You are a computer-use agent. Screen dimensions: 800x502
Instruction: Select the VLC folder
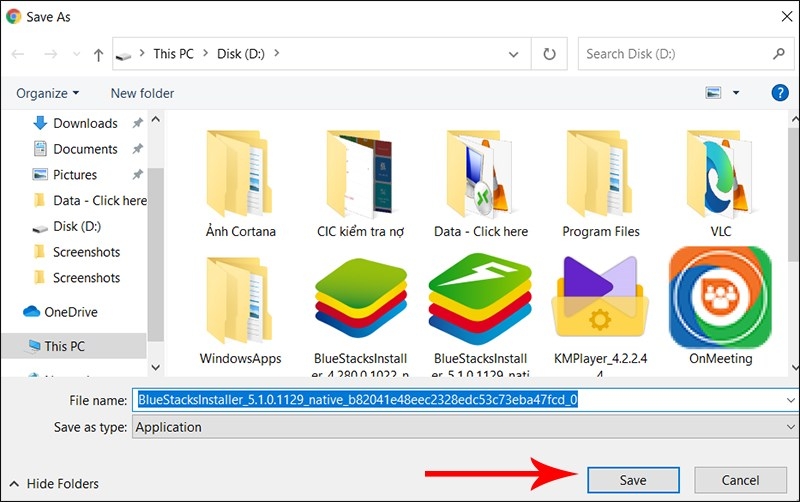[x=720, y=184]
